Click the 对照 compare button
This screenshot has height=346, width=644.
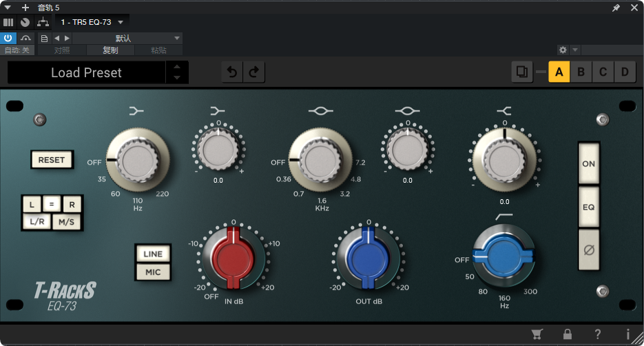tap(62, 50)
